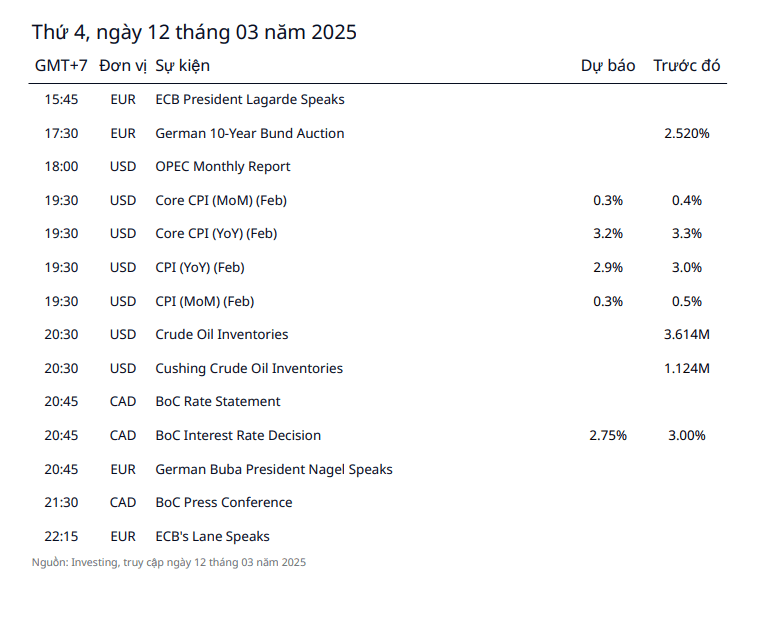
Task: Select the CPI (MoM) (Feb) entry
Action: (x=204, y=301)
